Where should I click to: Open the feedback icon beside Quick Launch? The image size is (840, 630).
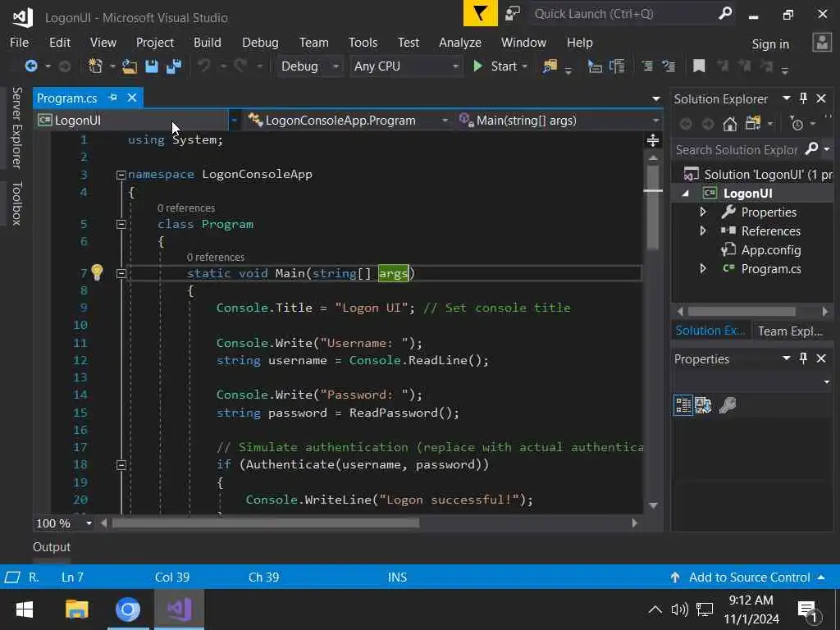tap(512, 13)
